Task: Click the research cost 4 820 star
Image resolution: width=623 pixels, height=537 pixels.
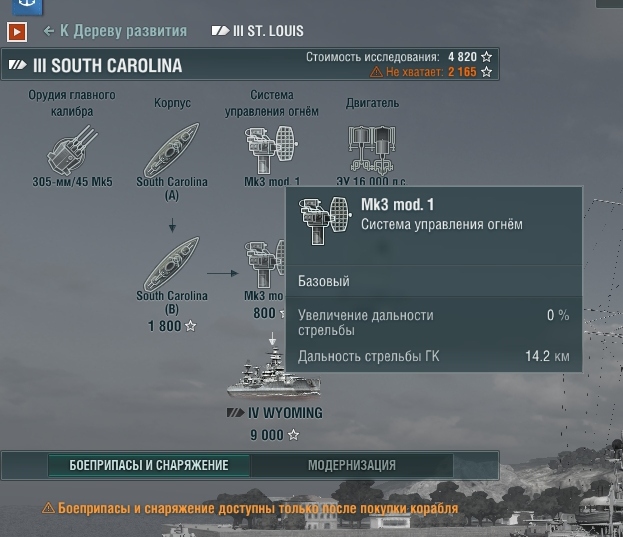Action: (x=486, y=57)
